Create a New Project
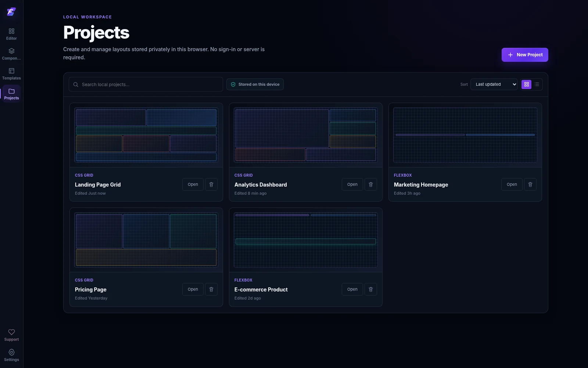Screen dimensions: 588x368 click(x=525, y=55)
